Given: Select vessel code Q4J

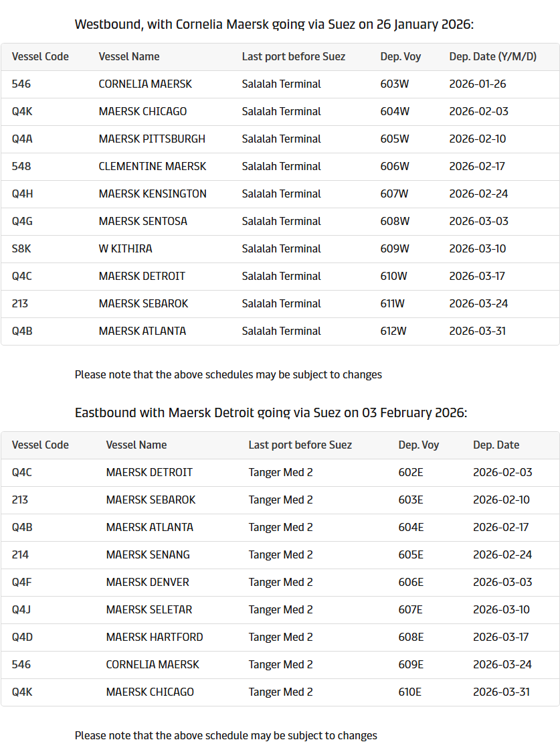Looking at the screenshot, I should 21,609.
